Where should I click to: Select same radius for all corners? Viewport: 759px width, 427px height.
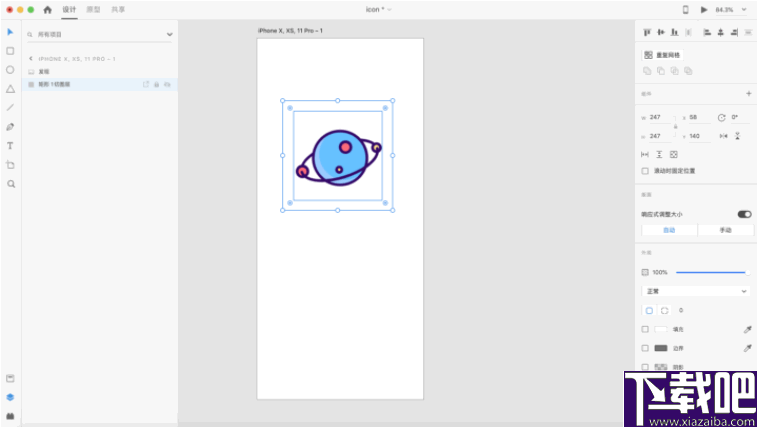(649, 310)
